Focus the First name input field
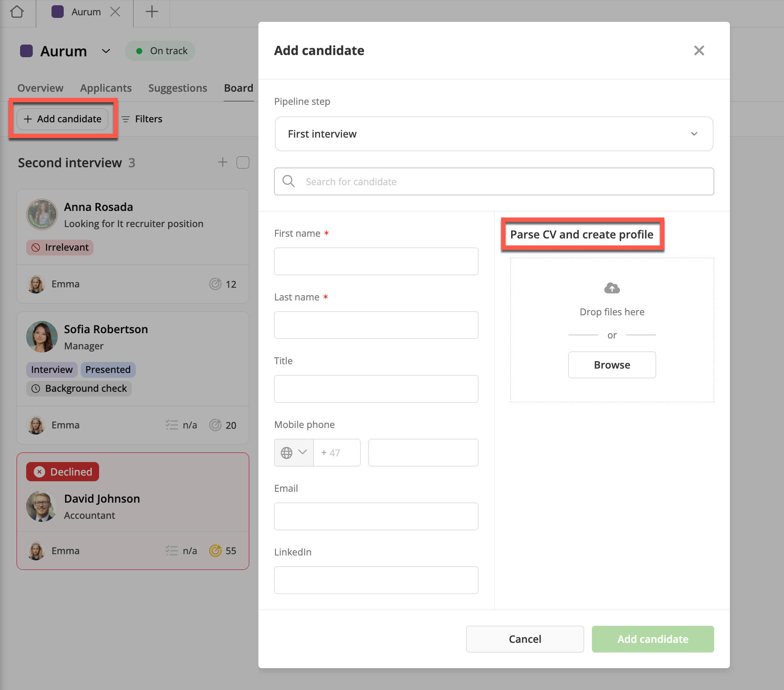The image size is (784, 690). click(376, 262)
